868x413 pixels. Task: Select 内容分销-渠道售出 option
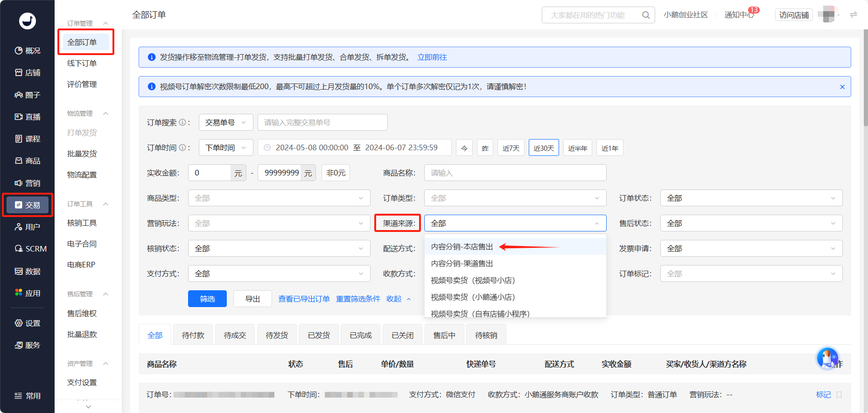(x=515, y=264)
